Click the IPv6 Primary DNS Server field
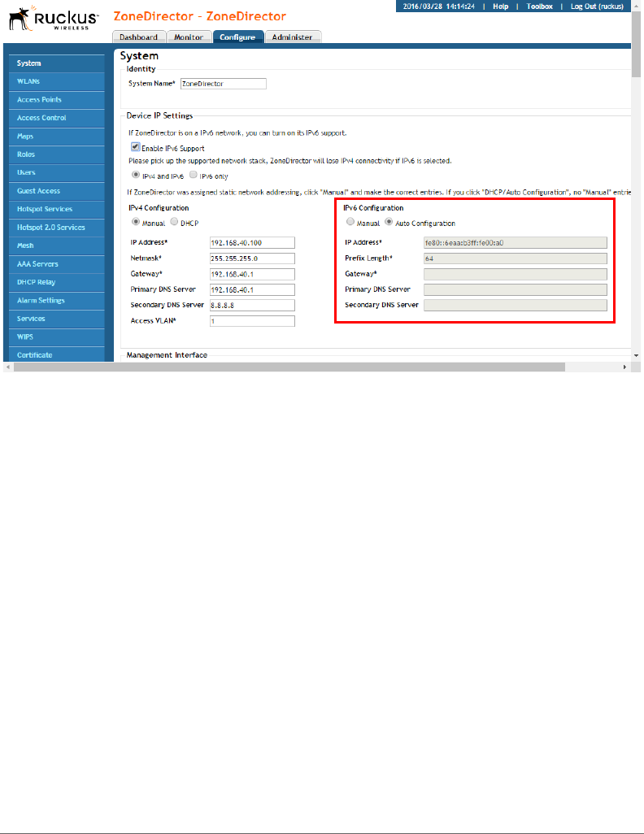 516,290
